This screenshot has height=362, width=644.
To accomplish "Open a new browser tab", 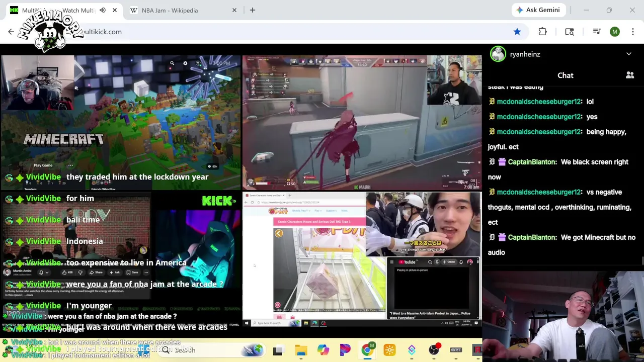I will pyautogui.click(x=253, y=10).
